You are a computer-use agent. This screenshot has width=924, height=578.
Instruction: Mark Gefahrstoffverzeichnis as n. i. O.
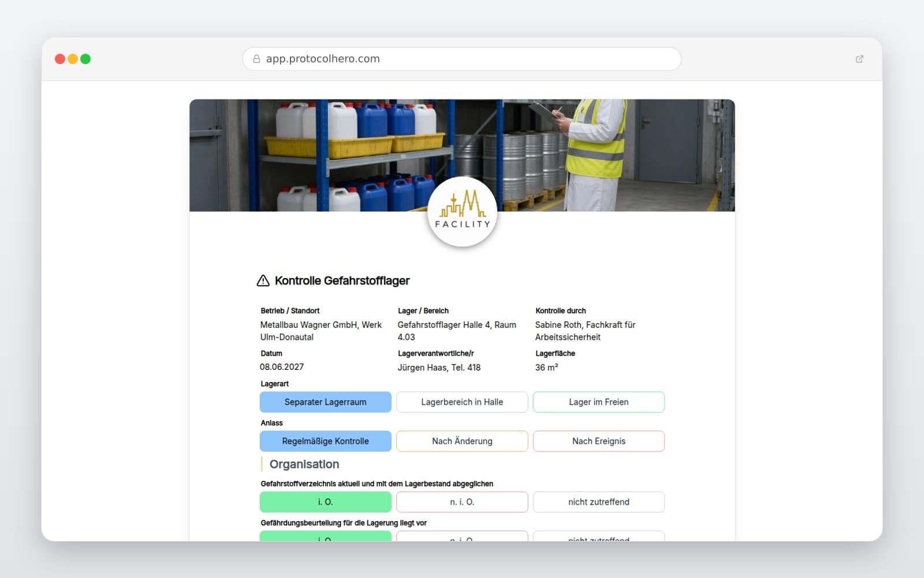[462, 502]
